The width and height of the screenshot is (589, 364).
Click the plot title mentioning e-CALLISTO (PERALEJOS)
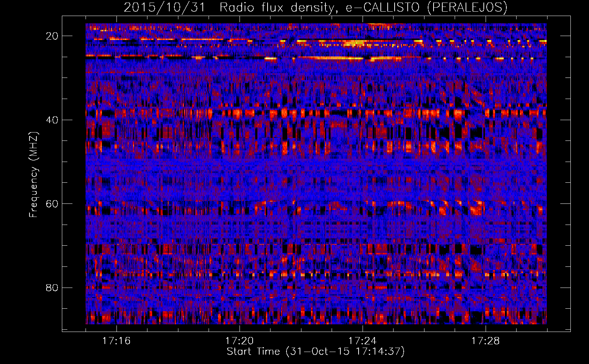pyautogui.click(x=316, y=7)
